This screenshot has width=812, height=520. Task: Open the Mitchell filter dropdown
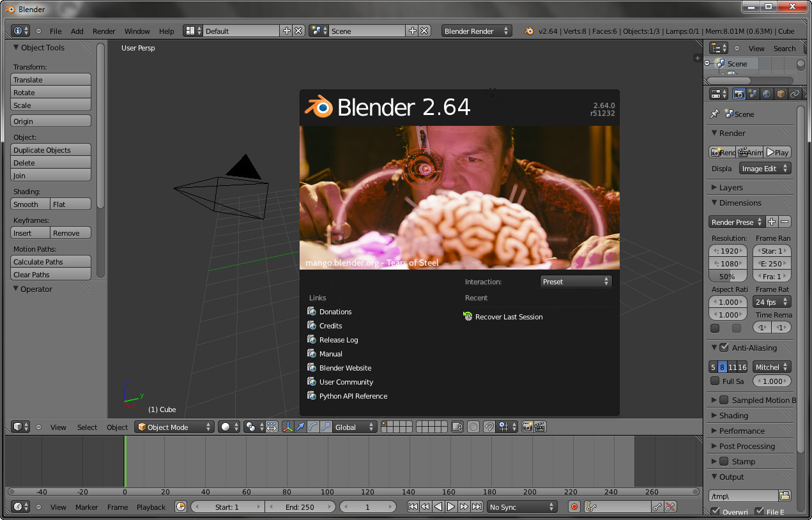click(x=772, y=367)
